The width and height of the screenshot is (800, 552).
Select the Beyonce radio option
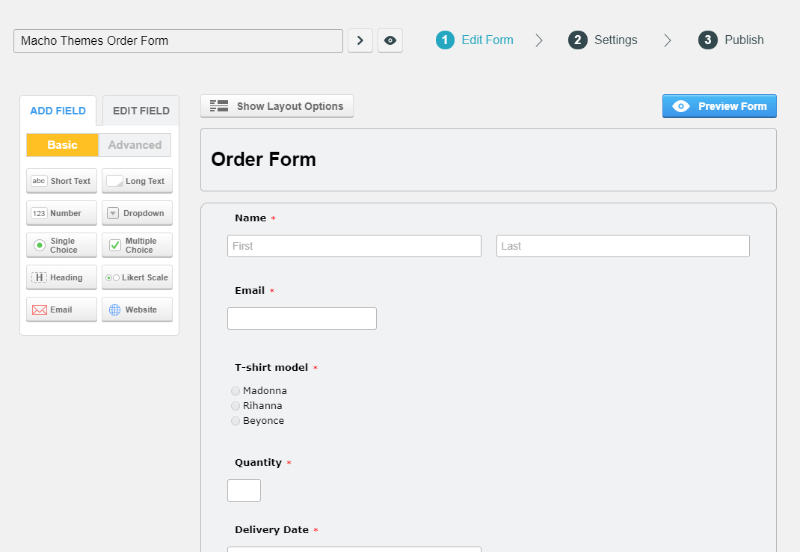[235, 421]
